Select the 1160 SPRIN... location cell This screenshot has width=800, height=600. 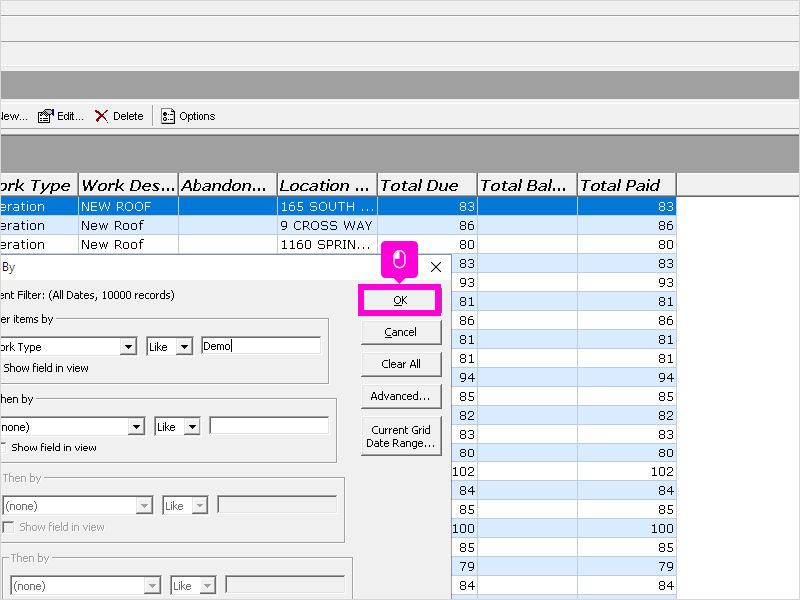[x=327, y=244]
